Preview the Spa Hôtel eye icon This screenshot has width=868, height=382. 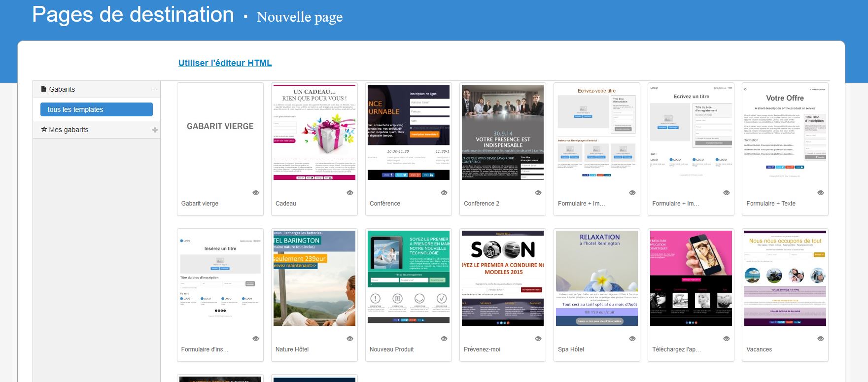[632, 339]
